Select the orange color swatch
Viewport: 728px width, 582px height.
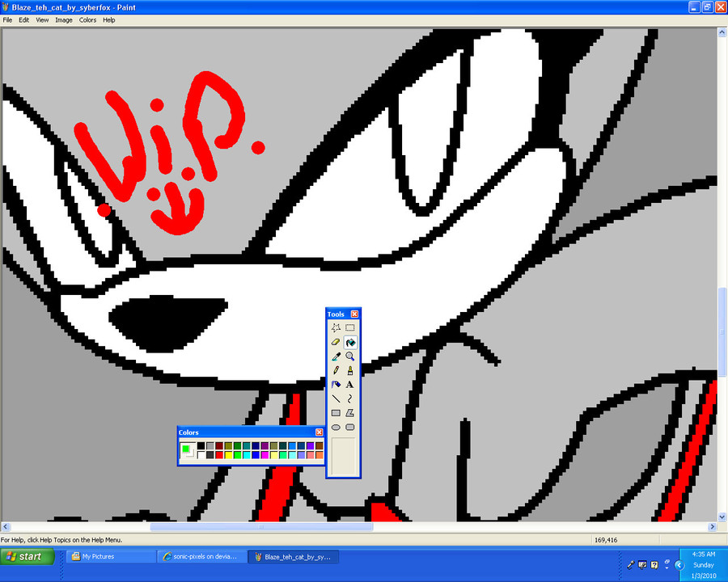320,455
